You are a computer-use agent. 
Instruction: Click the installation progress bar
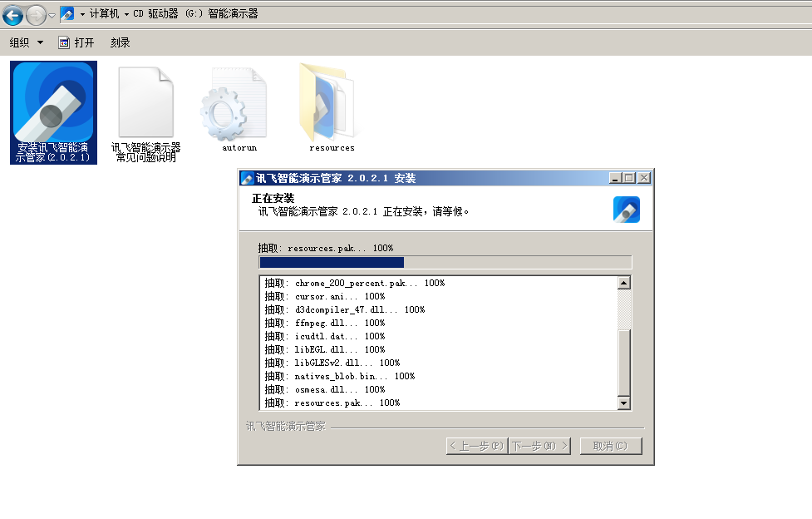point(445,262)
